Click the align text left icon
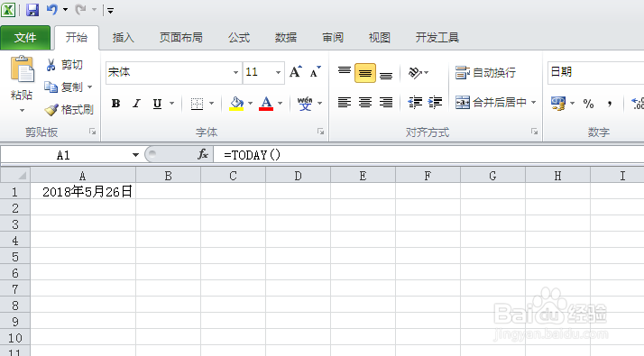This screenshot has width=644, height=356. (x=345, y=102)
